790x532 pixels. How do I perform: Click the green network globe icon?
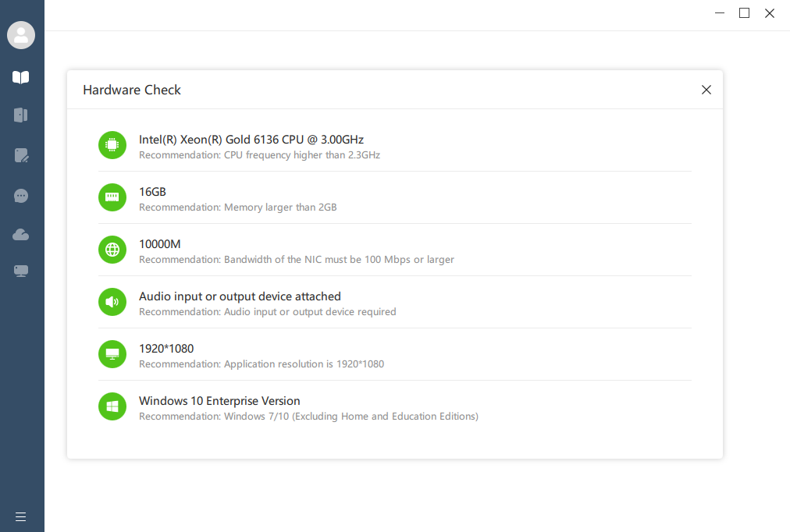112,250
